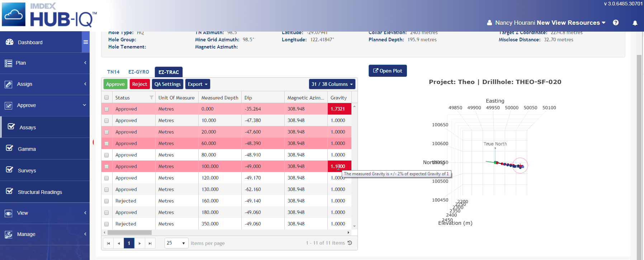This screenshot has width=644, height=260.
Task: Expand the Plan sidebar section
Action: click(45, 63)
